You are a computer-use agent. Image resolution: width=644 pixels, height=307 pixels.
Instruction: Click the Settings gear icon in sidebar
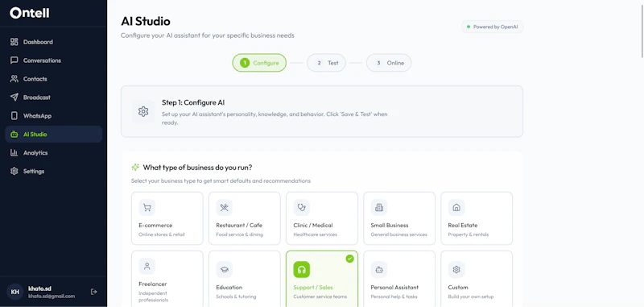14,172
